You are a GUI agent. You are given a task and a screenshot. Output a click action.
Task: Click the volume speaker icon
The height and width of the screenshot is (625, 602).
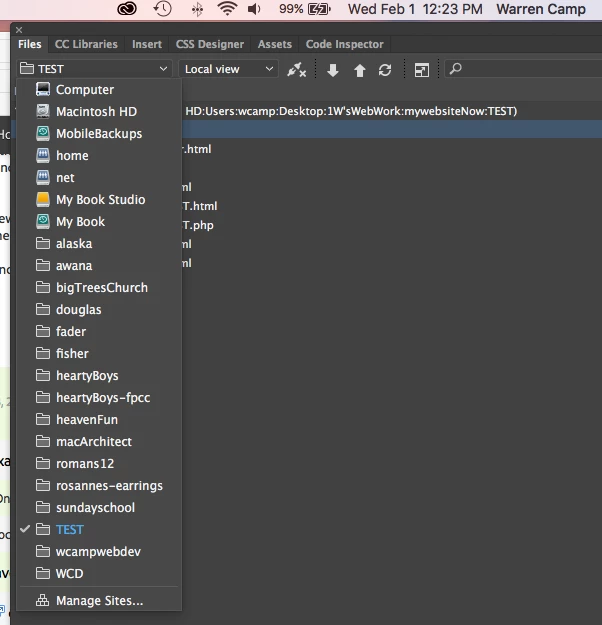coord(254,9)
